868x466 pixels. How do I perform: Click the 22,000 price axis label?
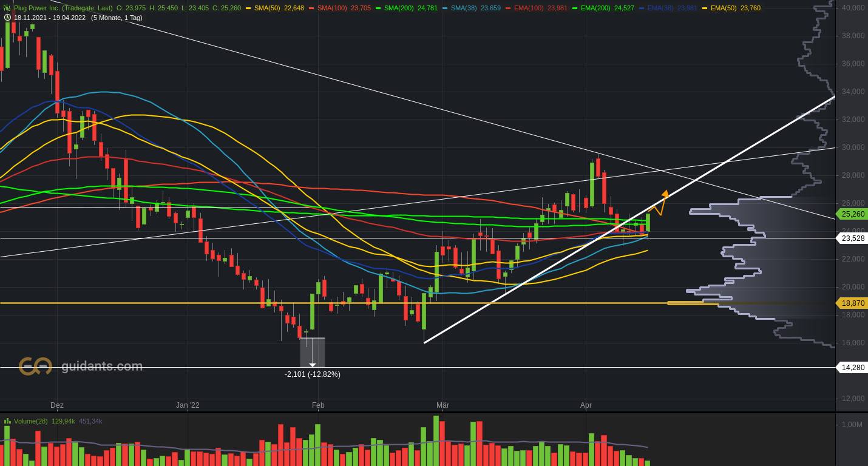click(x=853, y=259)
